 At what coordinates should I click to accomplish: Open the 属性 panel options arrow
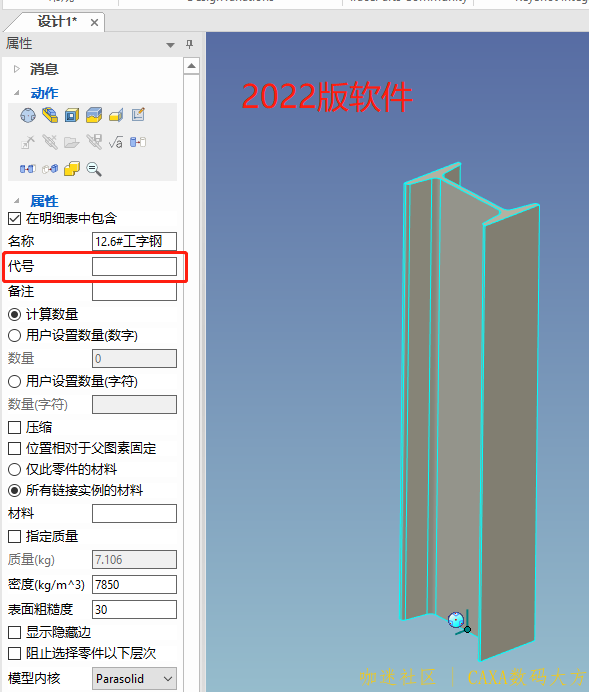pos(170,45)
